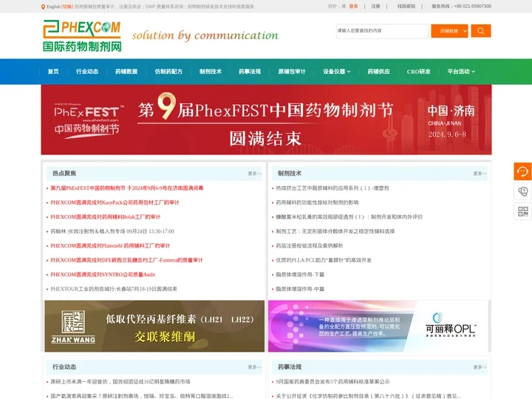Screen dimensions: 532x399
Task: Open PHEXTOUR 长春站 article
Action: click(114, 289)
